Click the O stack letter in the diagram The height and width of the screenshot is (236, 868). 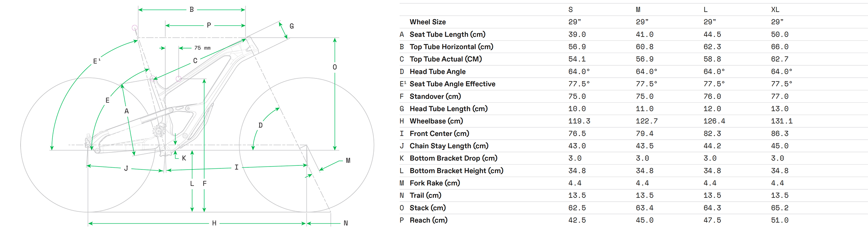[335, 67]
